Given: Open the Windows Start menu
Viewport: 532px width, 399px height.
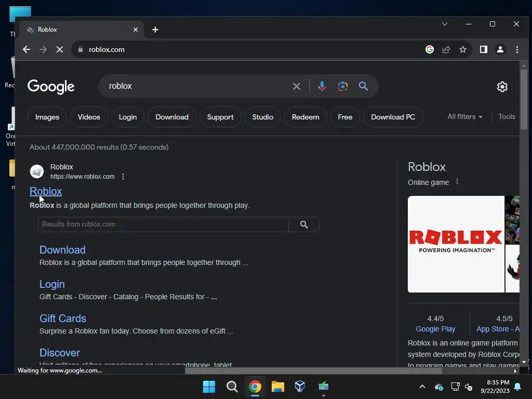Looking at the screenshot, I should tap(209, 387).
